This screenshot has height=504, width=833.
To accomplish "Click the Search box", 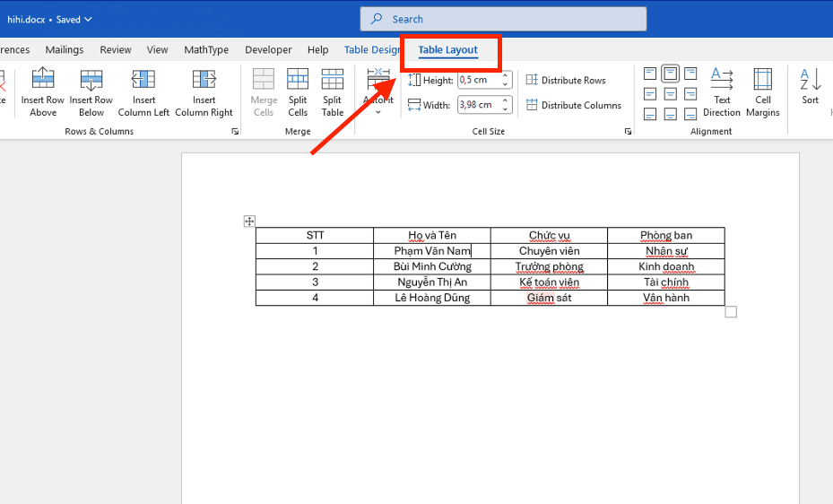I will click(x=503, y=19).
